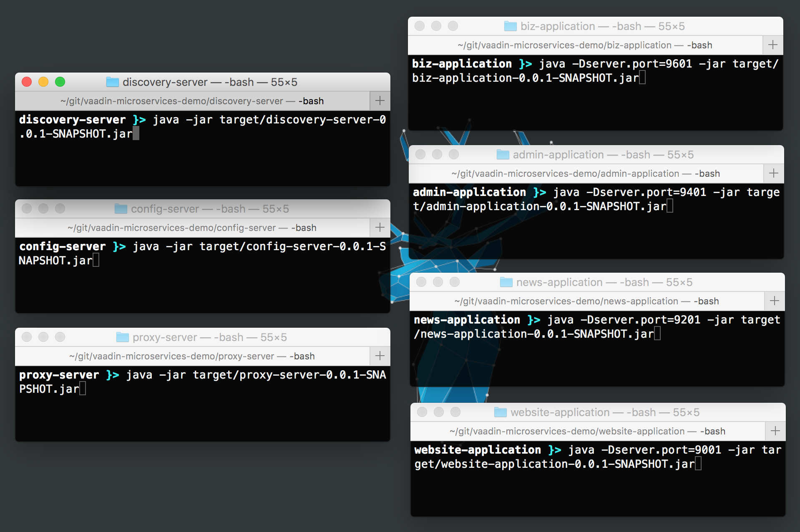Open new tab in config-server window
800x532 pixels.
coord(380,228)
